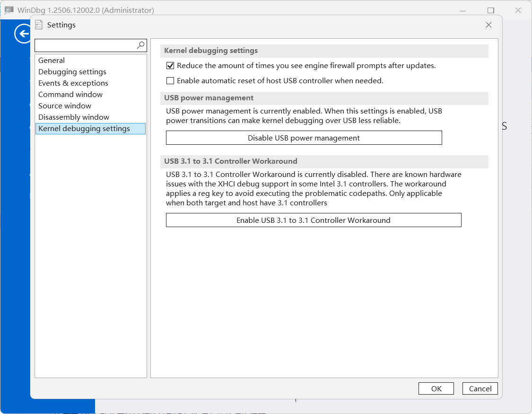532x414 pixels.
Task: Click Disable USB power management button
Action: tap(304, 138)
